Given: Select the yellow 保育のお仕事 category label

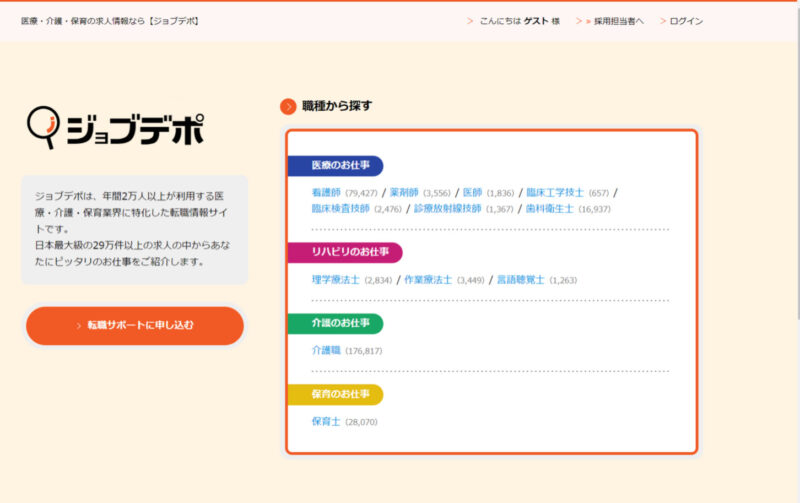Looking at the screenshot, I should 336,394.
